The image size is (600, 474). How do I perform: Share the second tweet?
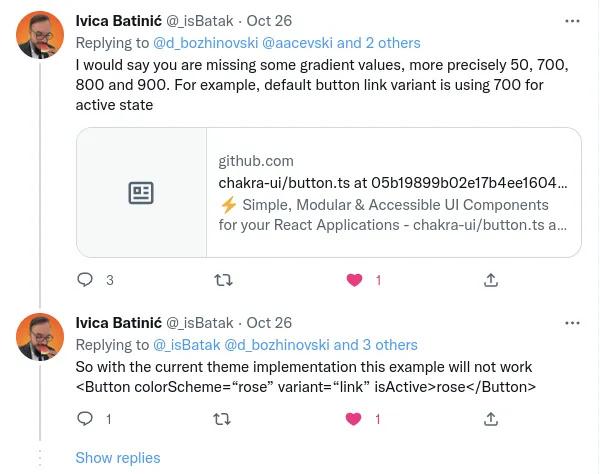(491, 420)
